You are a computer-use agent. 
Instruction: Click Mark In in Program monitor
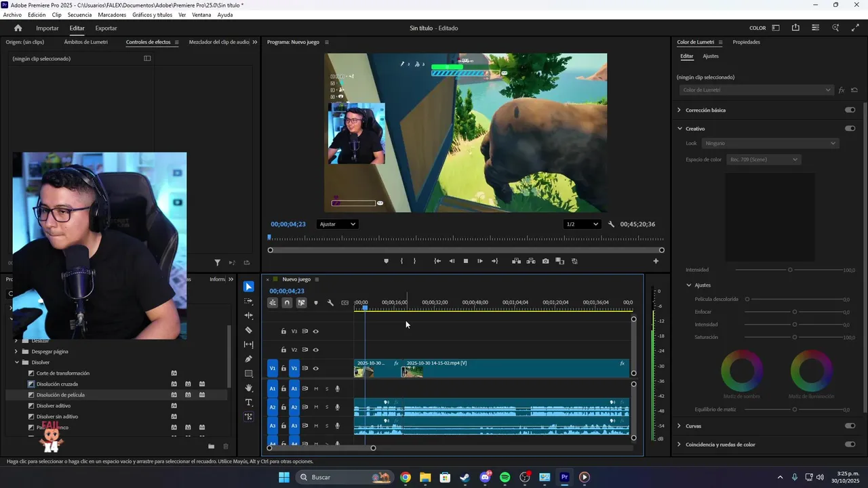point(401,261)
